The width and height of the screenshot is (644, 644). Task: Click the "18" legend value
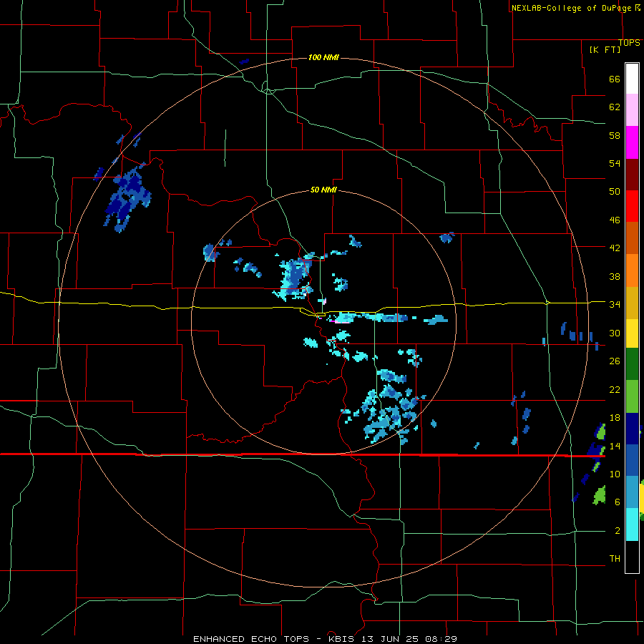pos(615,418)
